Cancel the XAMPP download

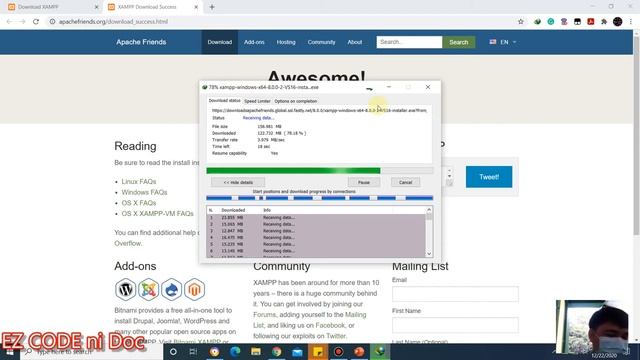point(405,182)
